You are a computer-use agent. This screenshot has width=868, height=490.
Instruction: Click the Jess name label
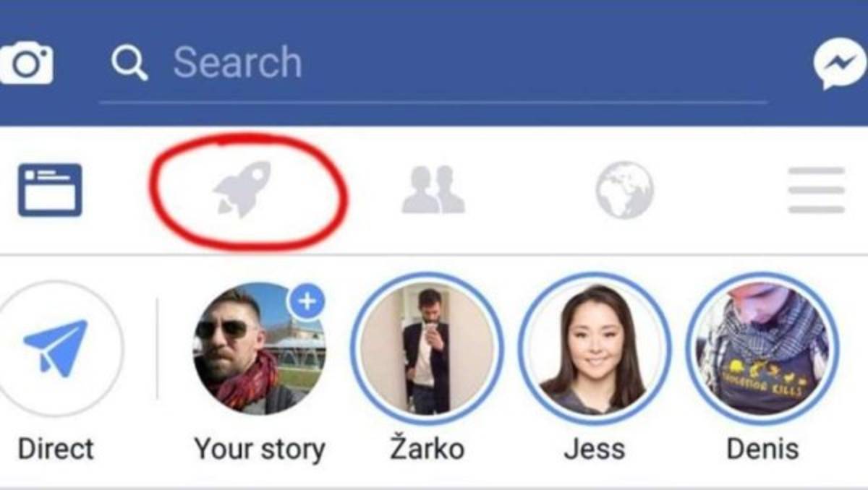(x=595, y=449)
